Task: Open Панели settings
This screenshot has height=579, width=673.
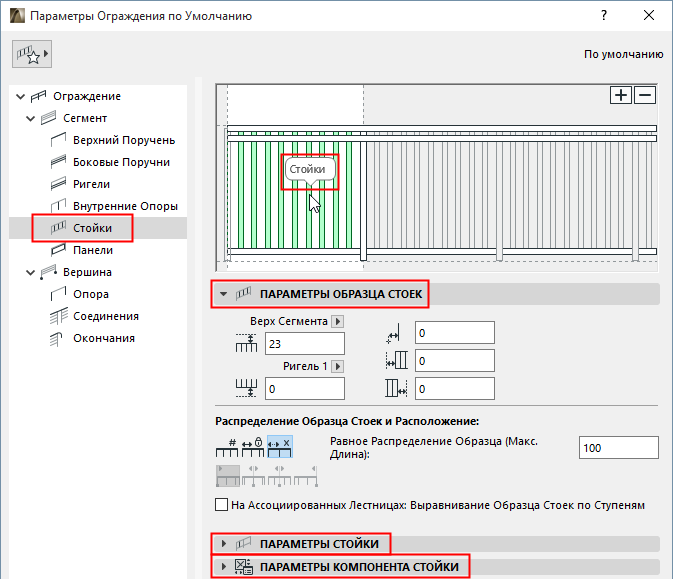Action: [x=93, y=250]
